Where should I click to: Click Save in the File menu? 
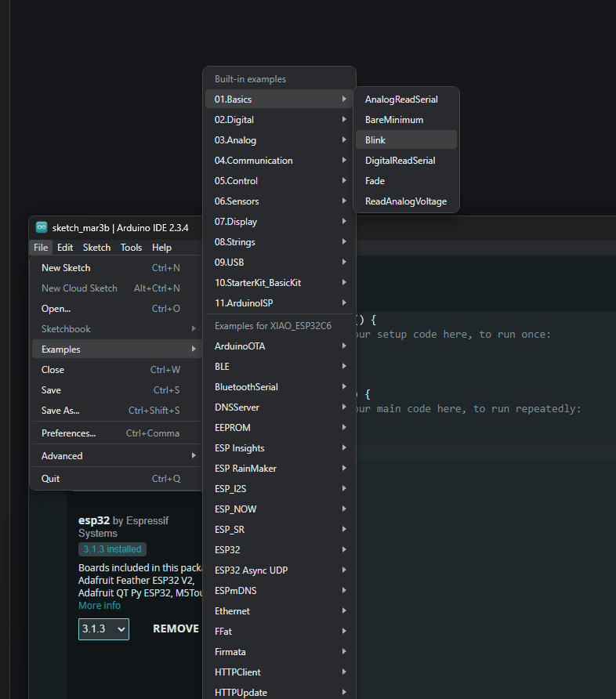pos(118,390)
